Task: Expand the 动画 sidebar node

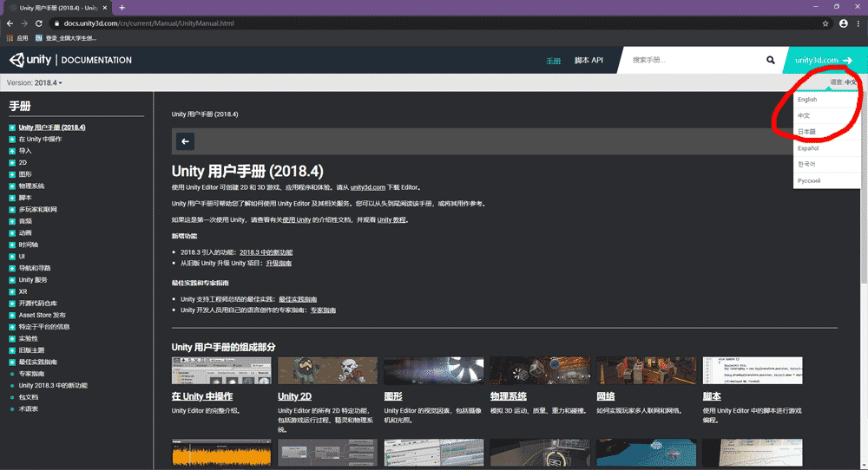Action: pos(12,232)
